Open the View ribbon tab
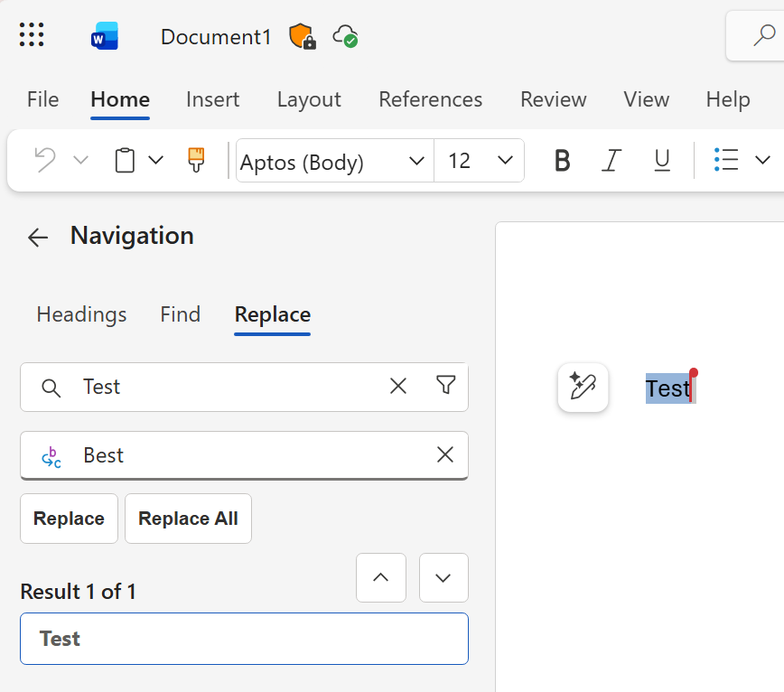This screenshot has width=784, height=692. 646,99
